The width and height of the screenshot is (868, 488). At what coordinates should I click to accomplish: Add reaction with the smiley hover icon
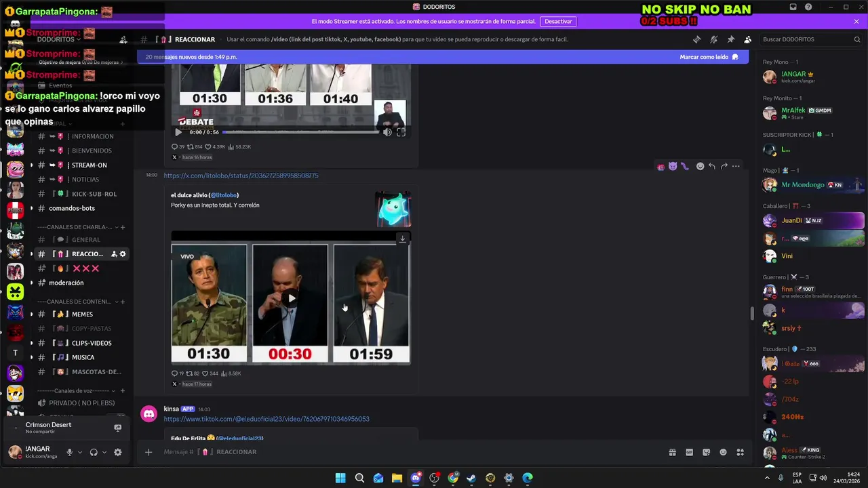(700, 166)
